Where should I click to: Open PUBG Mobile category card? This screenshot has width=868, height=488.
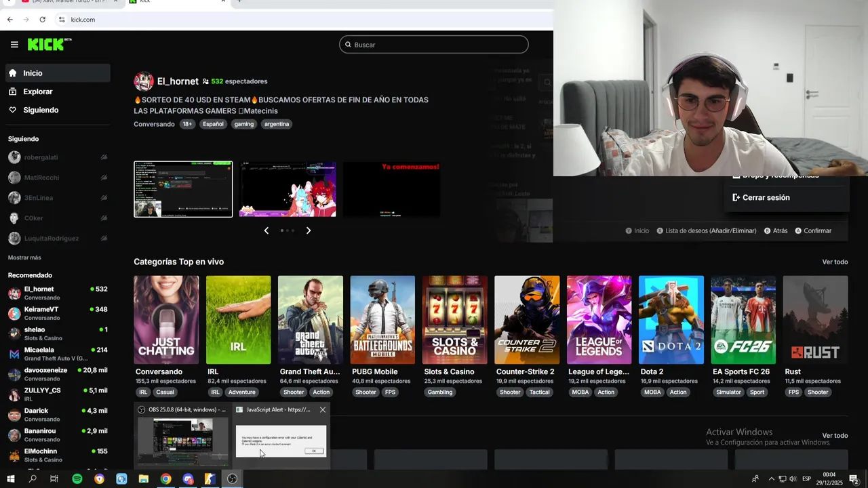(x=382, y=320)
